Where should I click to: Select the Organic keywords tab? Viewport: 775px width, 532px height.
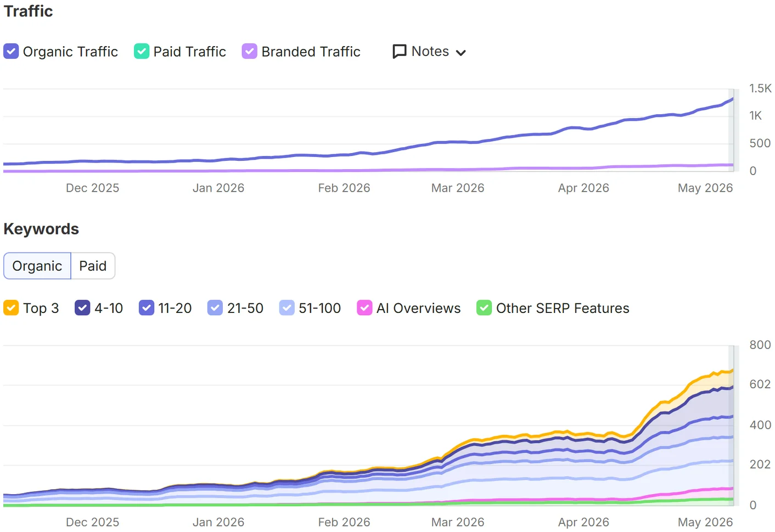[37, 266]
